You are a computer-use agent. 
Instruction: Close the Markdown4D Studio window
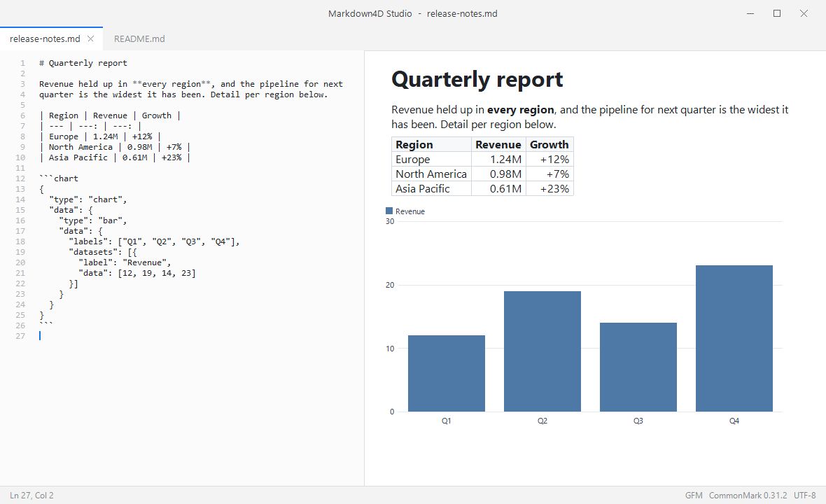804,14
